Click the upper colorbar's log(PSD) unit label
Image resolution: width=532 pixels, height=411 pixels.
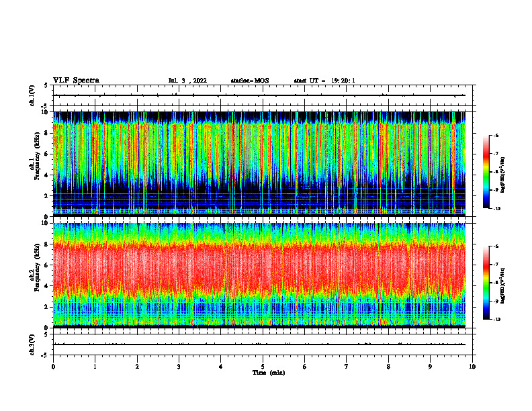point(503,175)
